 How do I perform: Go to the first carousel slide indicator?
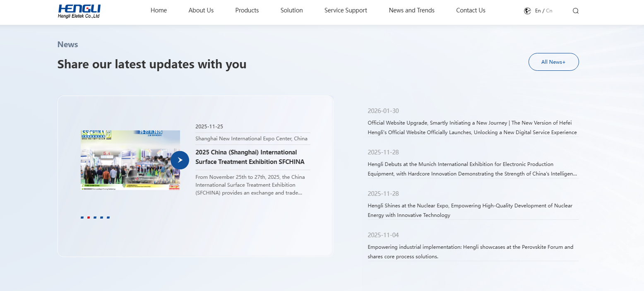[x=82, y=217]
